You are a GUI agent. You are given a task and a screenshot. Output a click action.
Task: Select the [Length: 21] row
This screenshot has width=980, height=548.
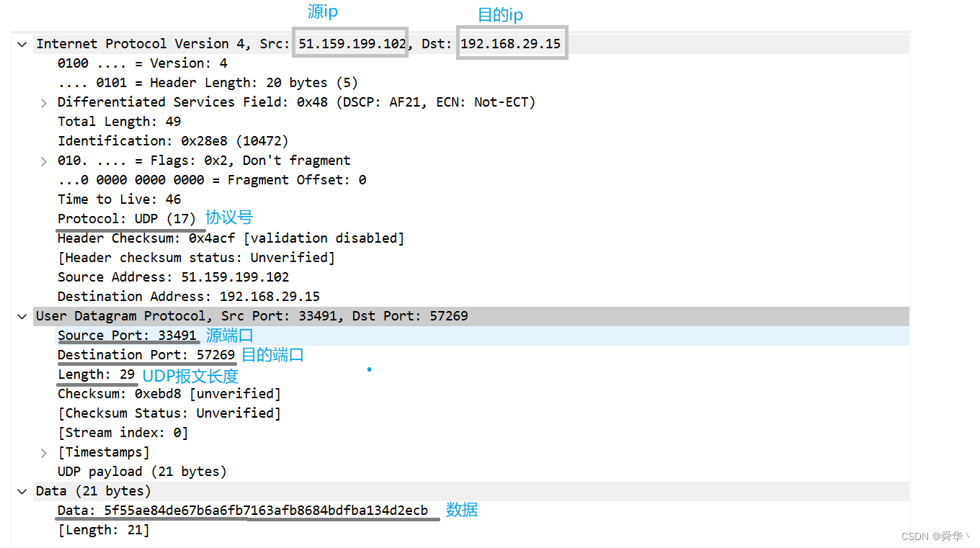[x=104, y=530]
